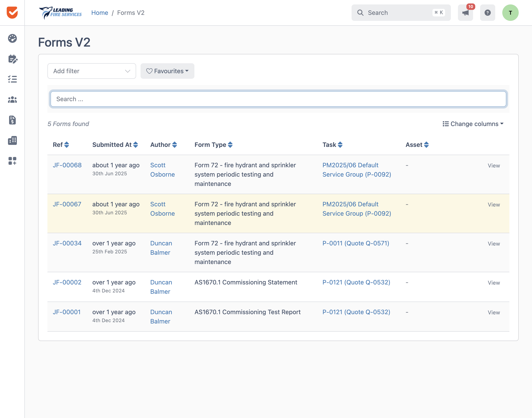
Task: Click View for JF-00068 row
Action: click(494, 166)
